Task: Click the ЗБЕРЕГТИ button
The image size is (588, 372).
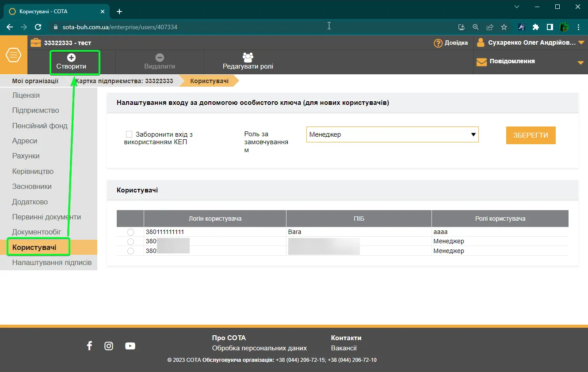Action: click(x=531, y=135)
